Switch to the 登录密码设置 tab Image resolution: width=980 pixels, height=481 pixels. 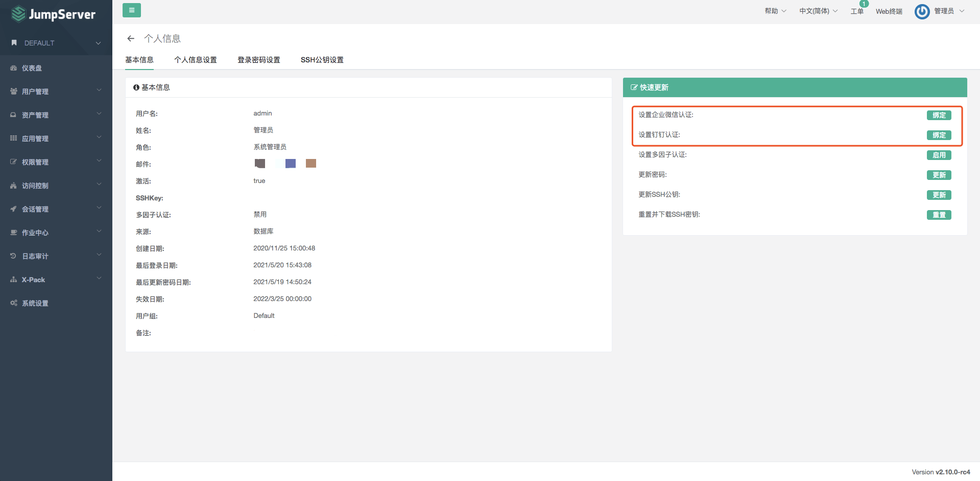pyautogui.click(x=258, y=60)
